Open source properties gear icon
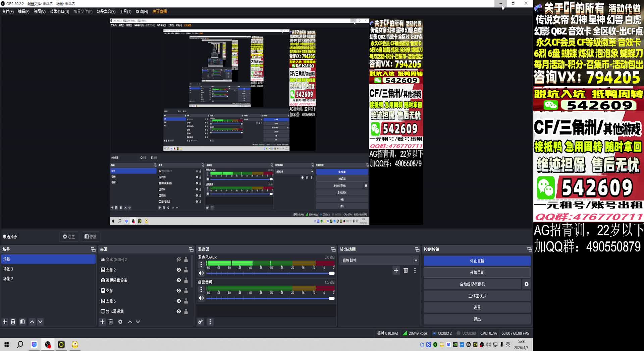 (120, 322)
